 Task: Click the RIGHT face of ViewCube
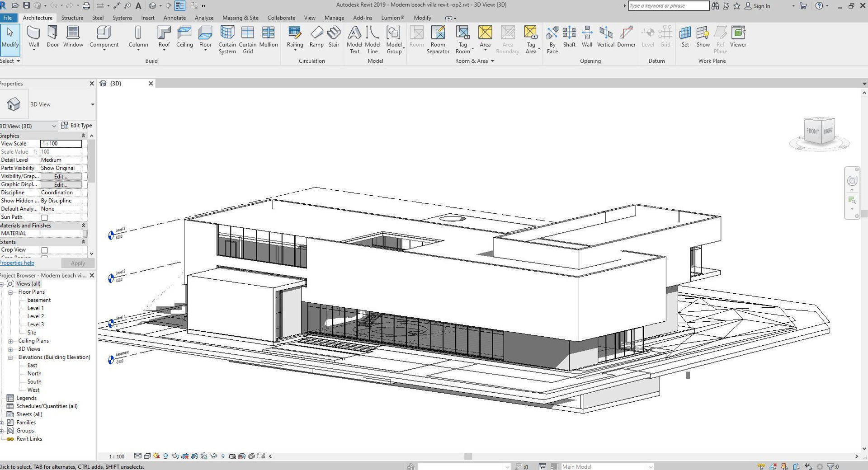pos(828,131)
